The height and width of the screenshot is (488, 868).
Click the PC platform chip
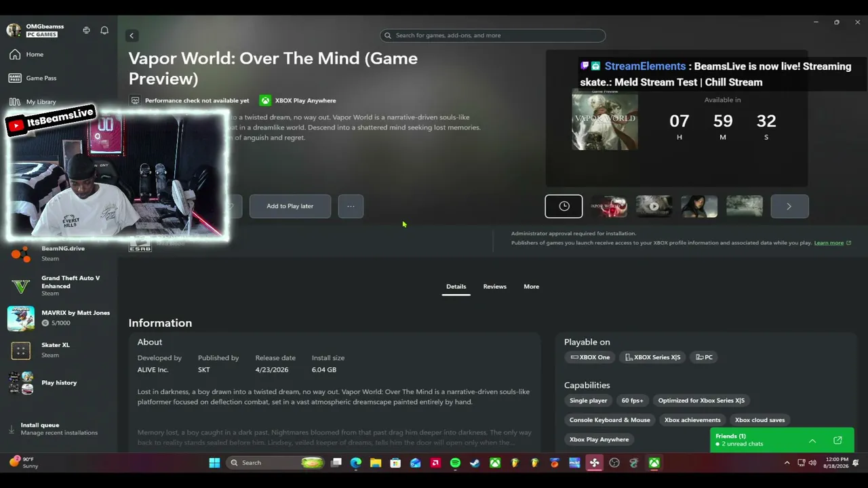(705, 357)
